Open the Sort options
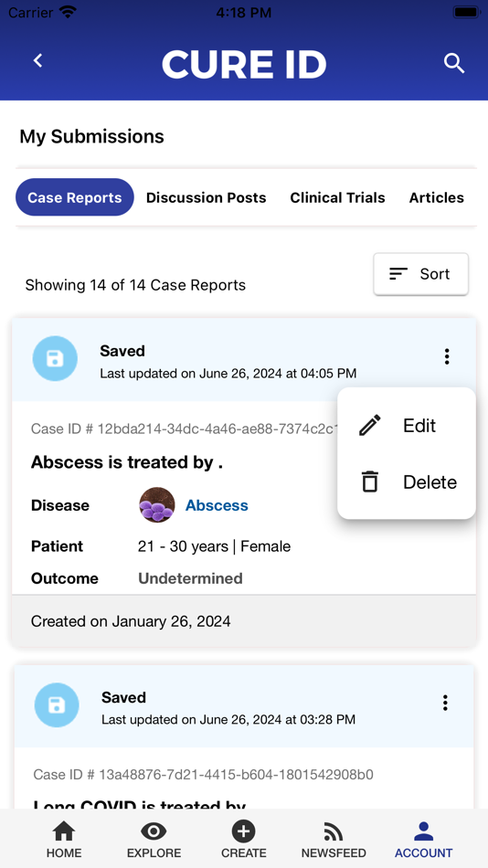Screen dimensions: 488x868 coord(421,274)
